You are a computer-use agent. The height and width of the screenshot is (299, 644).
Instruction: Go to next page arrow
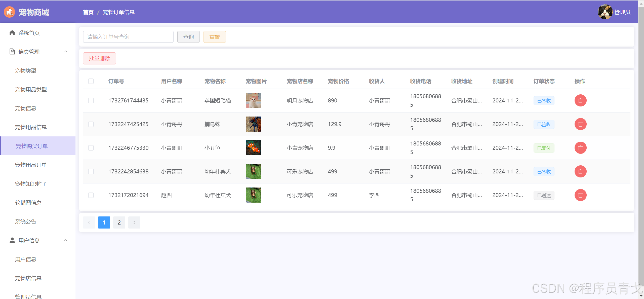pyautogui.click(x=134, y=222)
